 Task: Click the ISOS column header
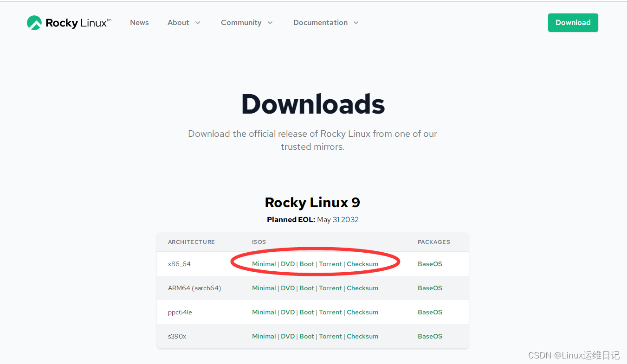pos(259,242)
